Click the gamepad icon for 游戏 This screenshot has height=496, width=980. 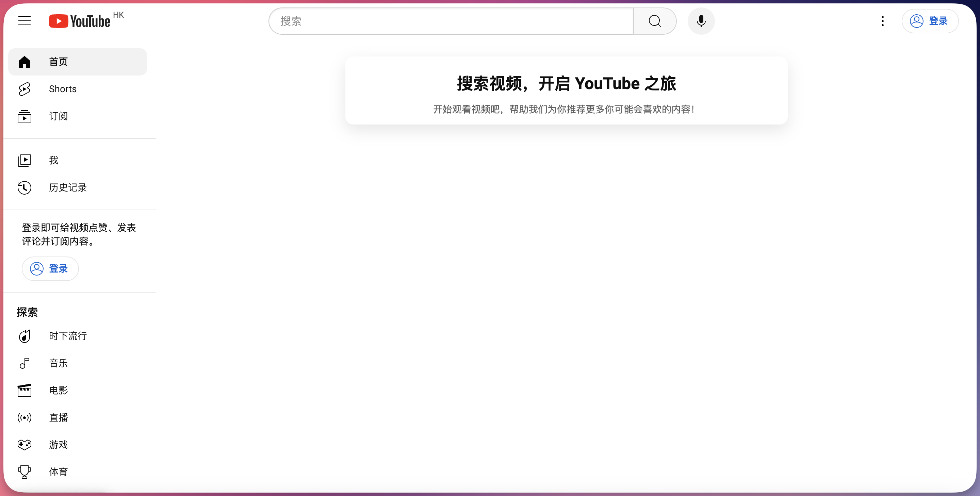(x=24, y=445)
